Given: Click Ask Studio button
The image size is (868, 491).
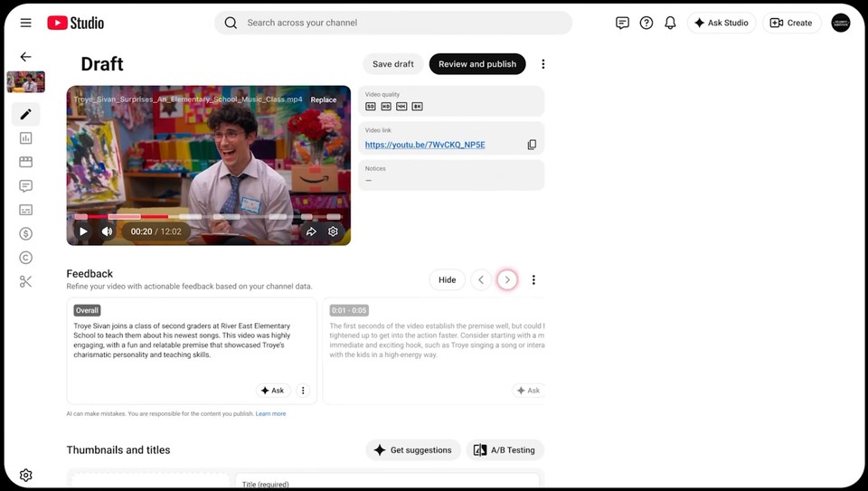Looking at the screenshot, I should pyautogui.click(x=722, y=23).
